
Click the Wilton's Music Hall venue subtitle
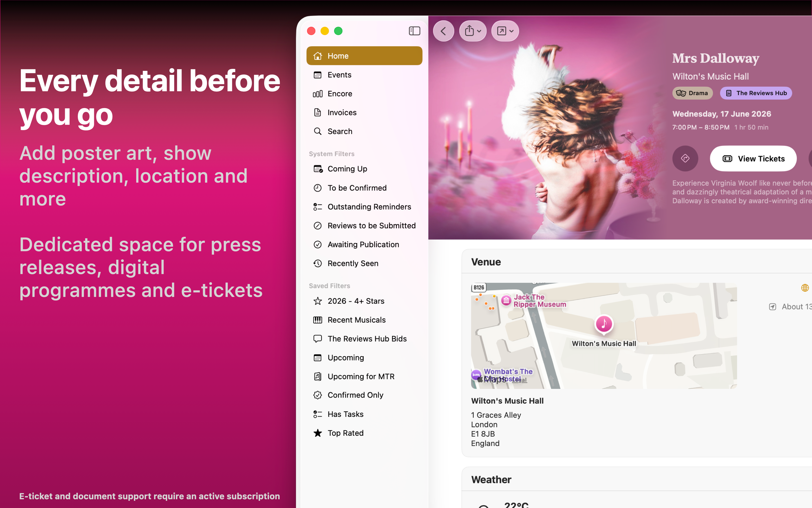[710, 76]
